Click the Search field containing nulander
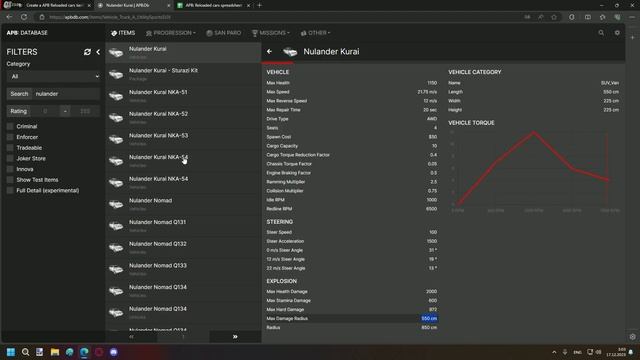Image resolution: width=640 pixels, height=360 pixels. [x=66, y=93]
